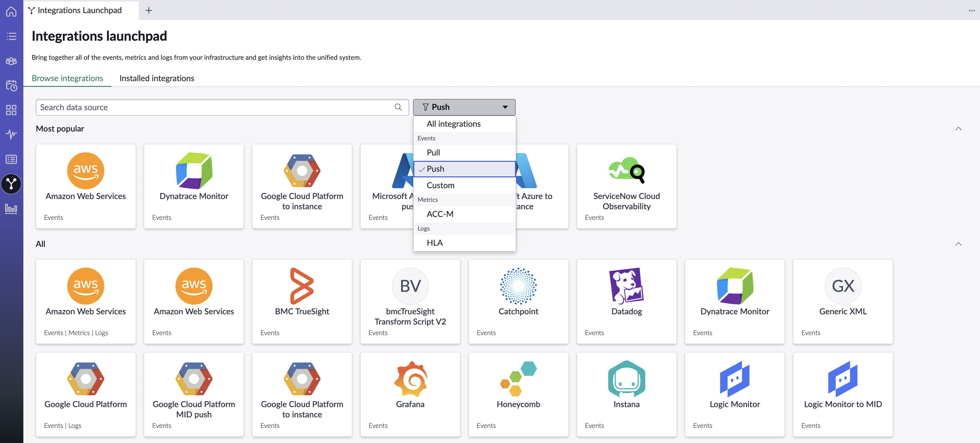Open the bar chart sidebar icon

coord(11,209)
